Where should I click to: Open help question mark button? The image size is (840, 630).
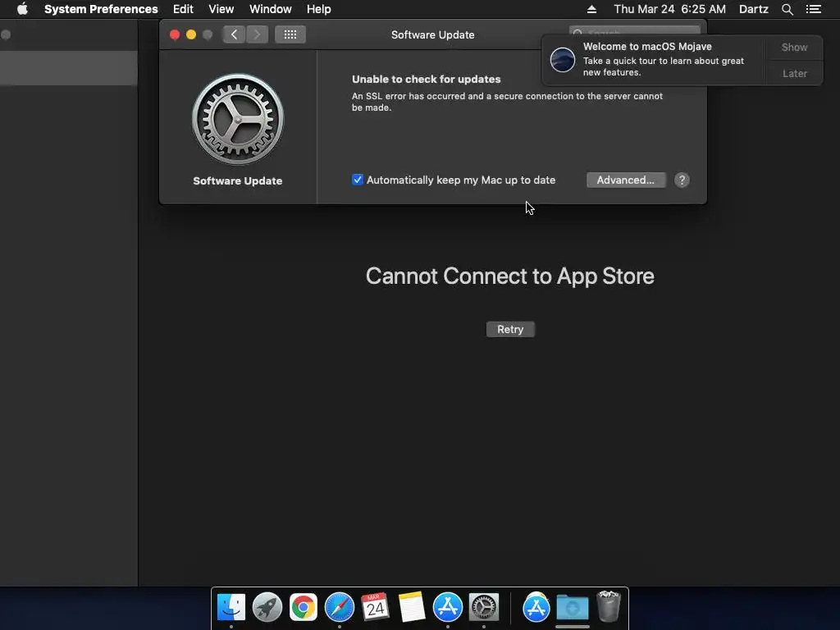click(x=682, y=180)
